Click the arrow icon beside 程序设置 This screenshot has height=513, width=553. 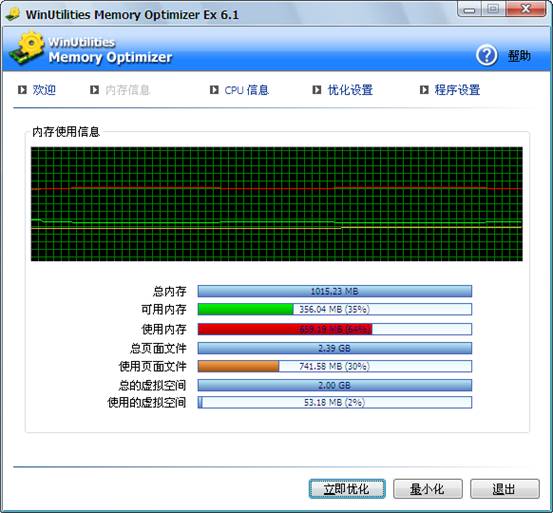tap(424, 90)
